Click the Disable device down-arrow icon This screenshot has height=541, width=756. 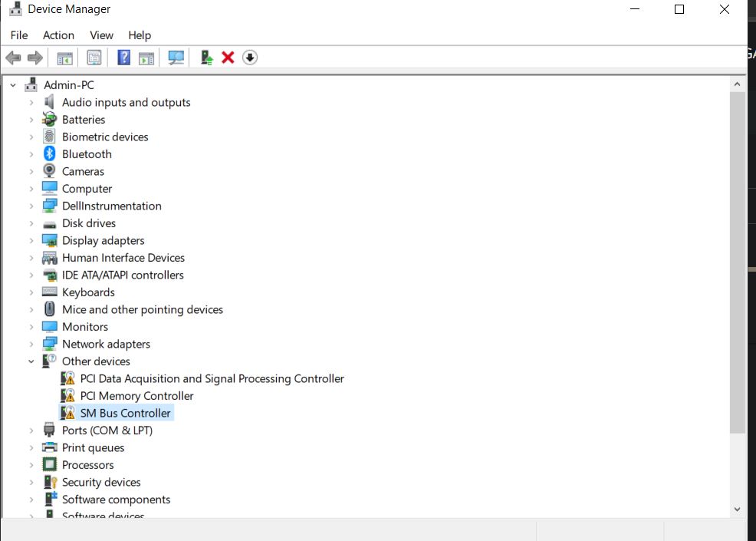click(250, 58)
